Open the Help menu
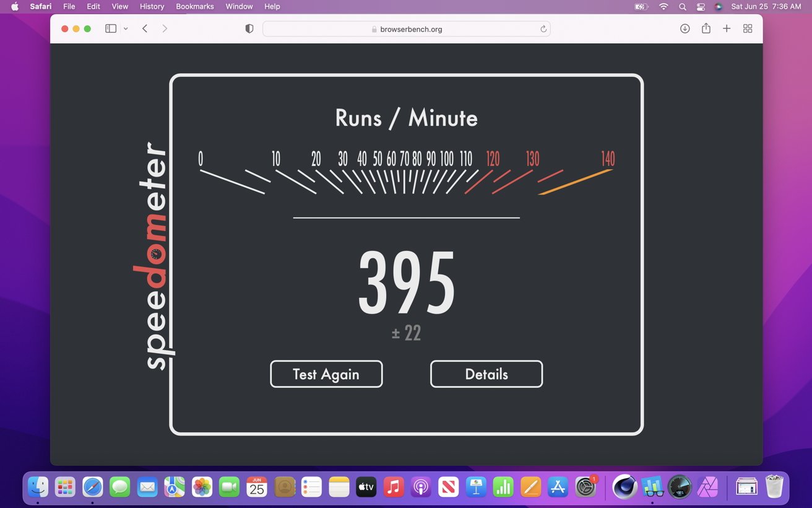The width and height of the screenshot is (812, 508). (272, 6)
